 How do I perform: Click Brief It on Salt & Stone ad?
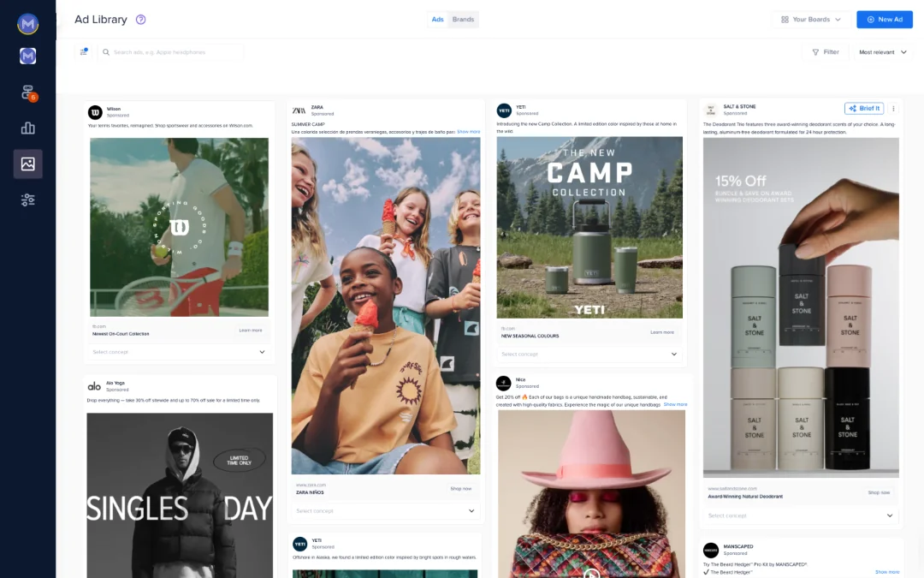(864, 109)
